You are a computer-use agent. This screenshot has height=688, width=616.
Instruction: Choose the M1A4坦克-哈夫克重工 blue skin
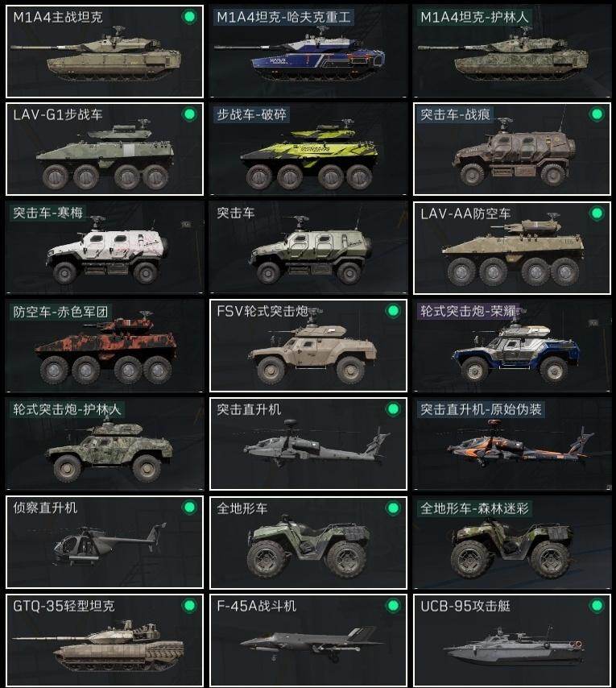click(x=308, y=52)
